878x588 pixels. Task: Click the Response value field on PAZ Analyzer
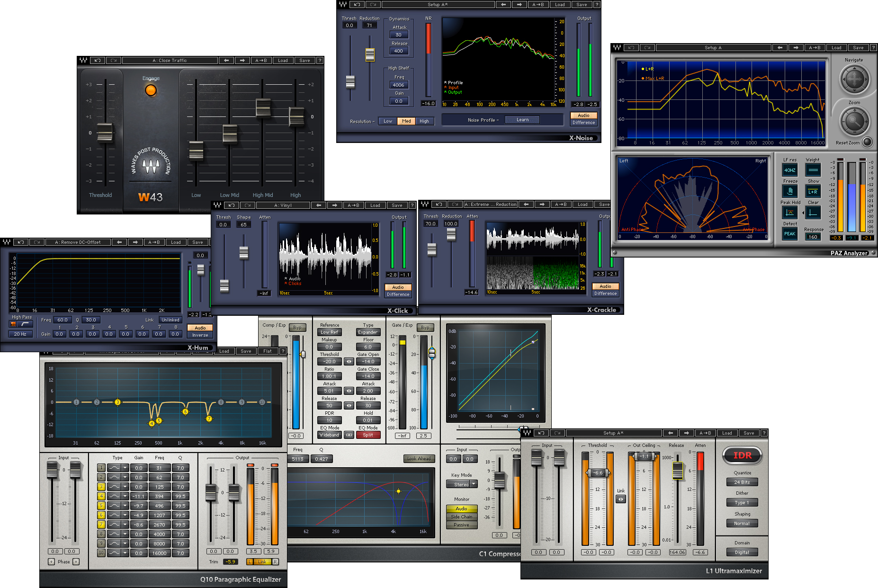pyautogui.click(x=813, y=237)
